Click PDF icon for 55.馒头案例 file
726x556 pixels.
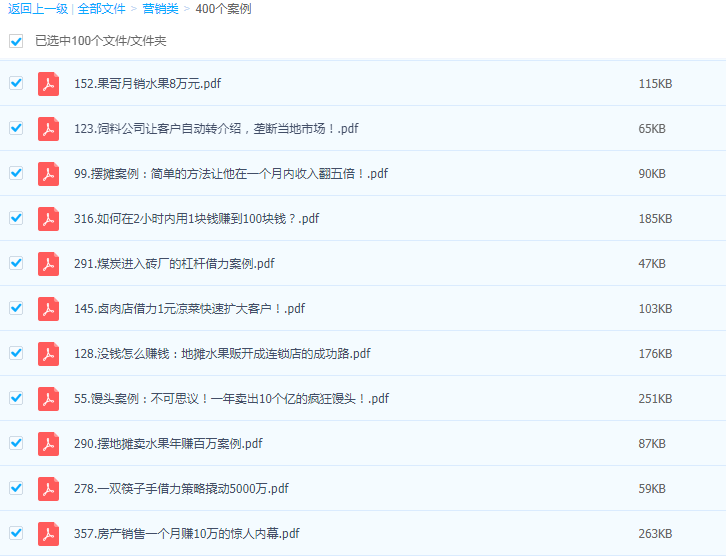coord(48,399)
